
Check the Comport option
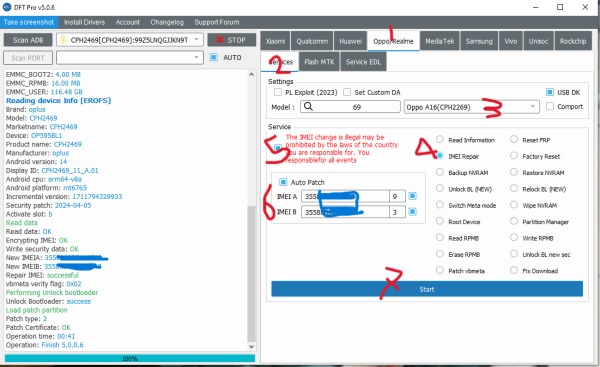point(550,106)
